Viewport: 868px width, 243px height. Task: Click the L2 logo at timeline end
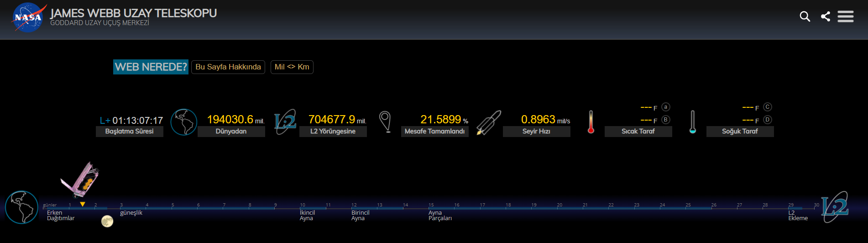tap(835, 207)
